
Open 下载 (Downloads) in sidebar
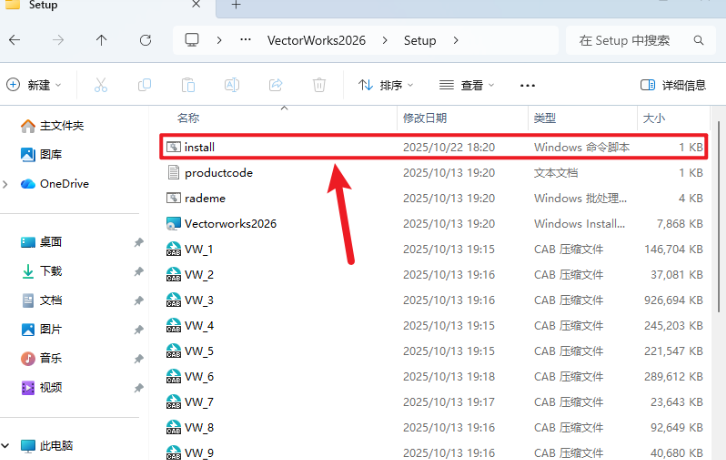click(x=50, y=271)
